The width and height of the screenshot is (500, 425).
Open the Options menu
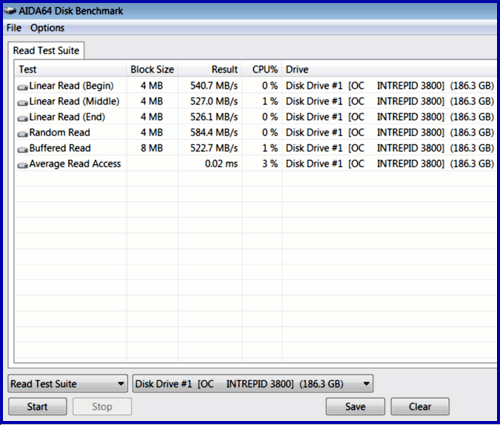(x=47, y=28)
